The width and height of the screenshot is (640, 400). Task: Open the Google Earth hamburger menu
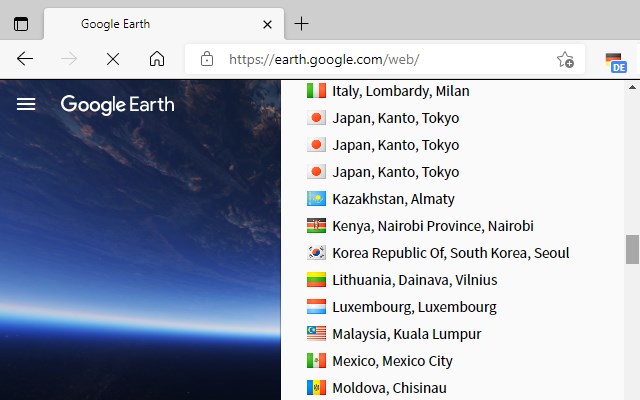tap(26, 104)
